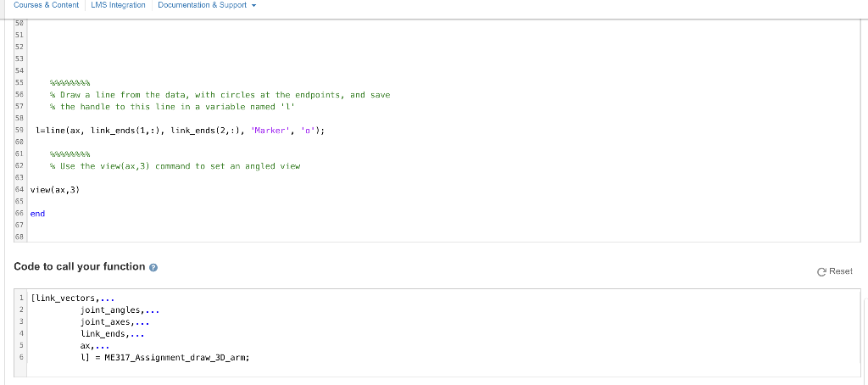Click the Code to call your function heading
The image size is (868, 385).
[x=80, y=266]
